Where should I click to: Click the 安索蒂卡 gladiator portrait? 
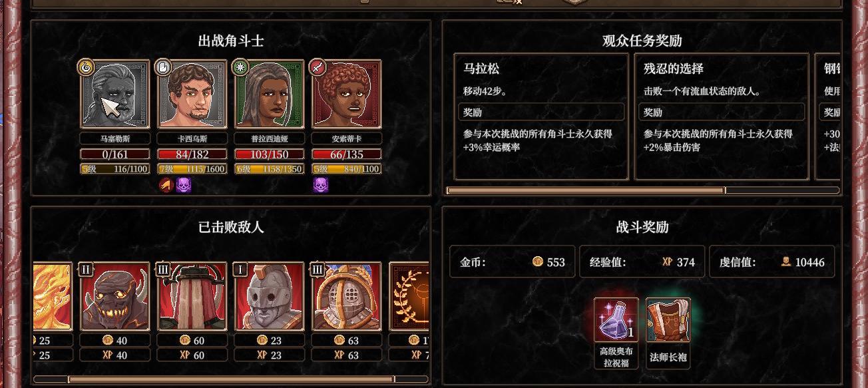347,95
